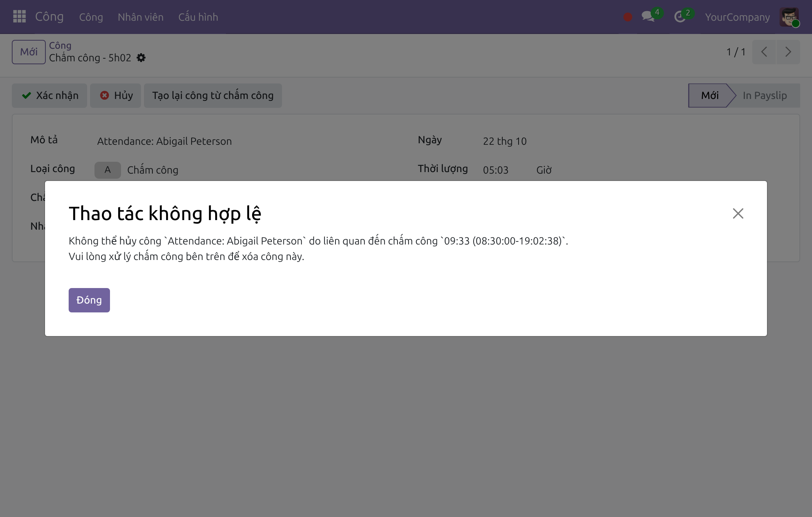
Task: Click the Thao tác không hợp lệ heading
Action: [165, 214]
